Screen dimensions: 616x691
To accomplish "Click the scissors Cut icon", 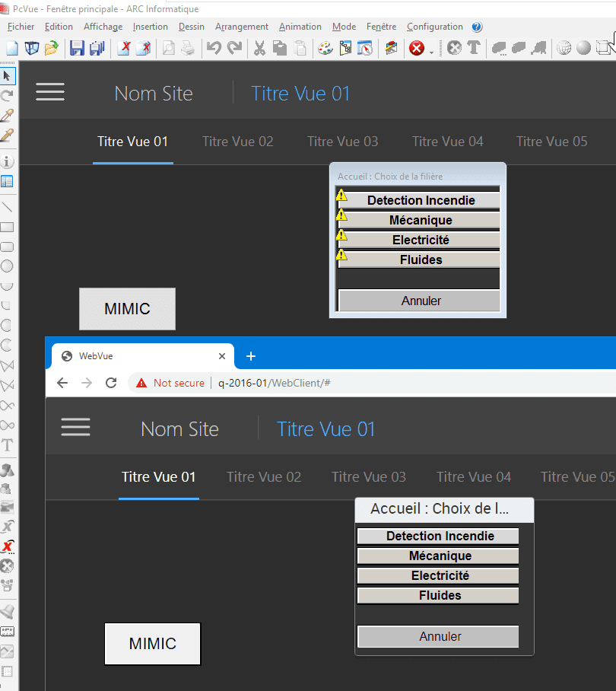I will tap(259, 48).
